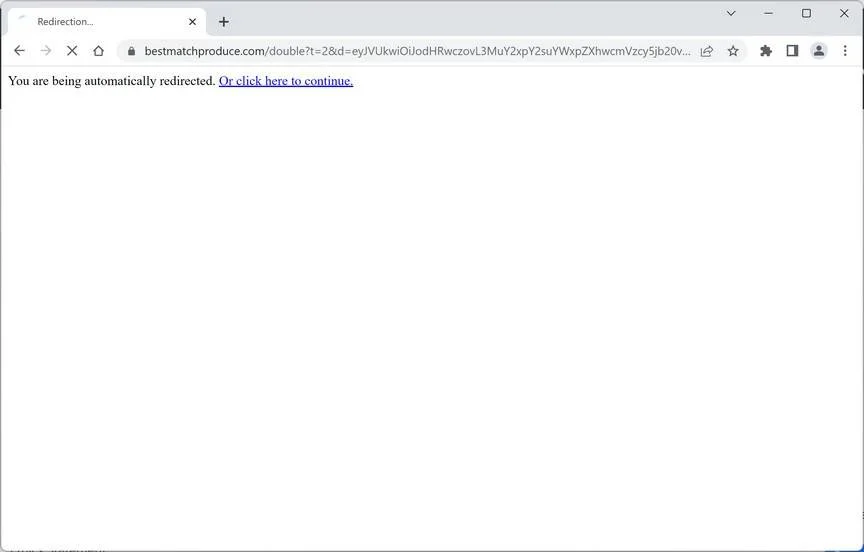Viewport: 864px width, 552px height.
Task: Maximize the Chrome window
Action: click(x=806, y=13)
